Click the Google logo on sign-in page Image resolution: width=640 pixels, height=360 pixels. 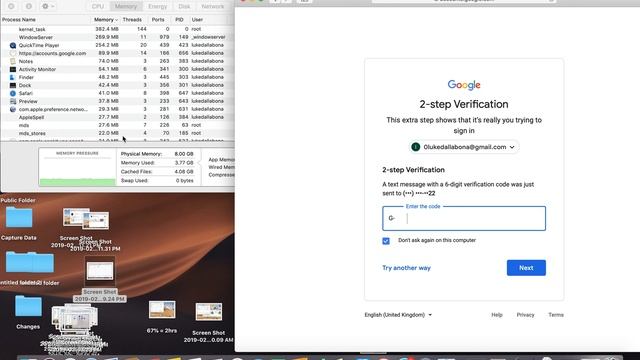tap(464, 85)
